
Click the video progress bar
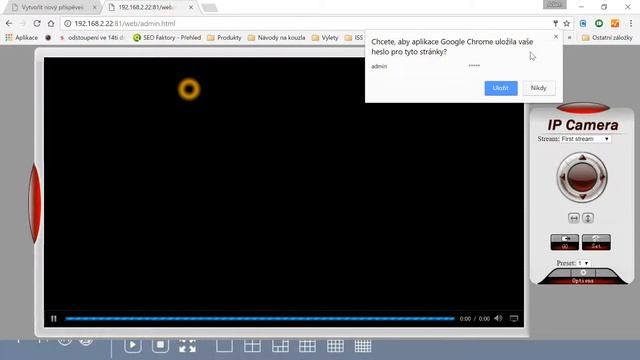pos(260,318)
